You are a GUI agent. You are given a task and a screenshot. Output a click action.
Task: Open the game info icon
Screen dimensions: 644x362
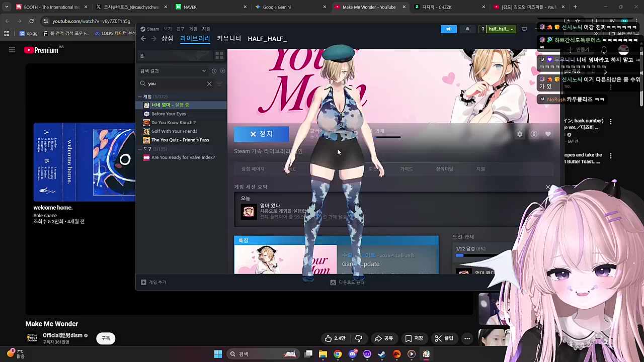coord(534,134)
